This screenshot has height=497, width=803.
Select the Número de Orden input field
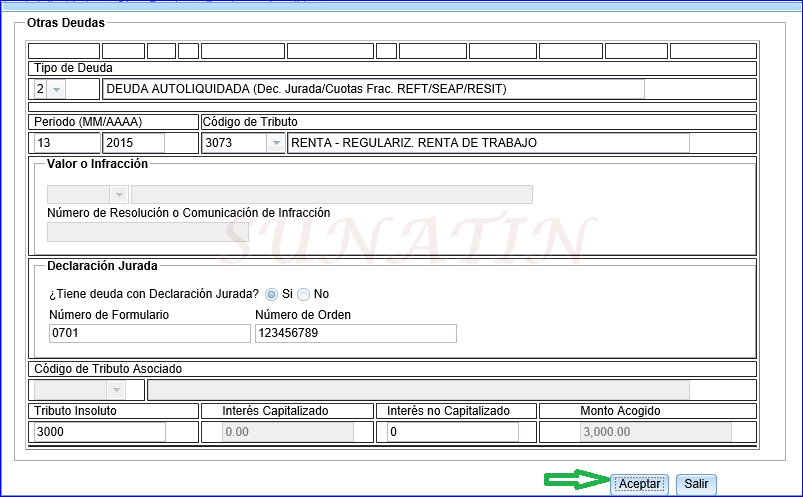tap(355, 333)
